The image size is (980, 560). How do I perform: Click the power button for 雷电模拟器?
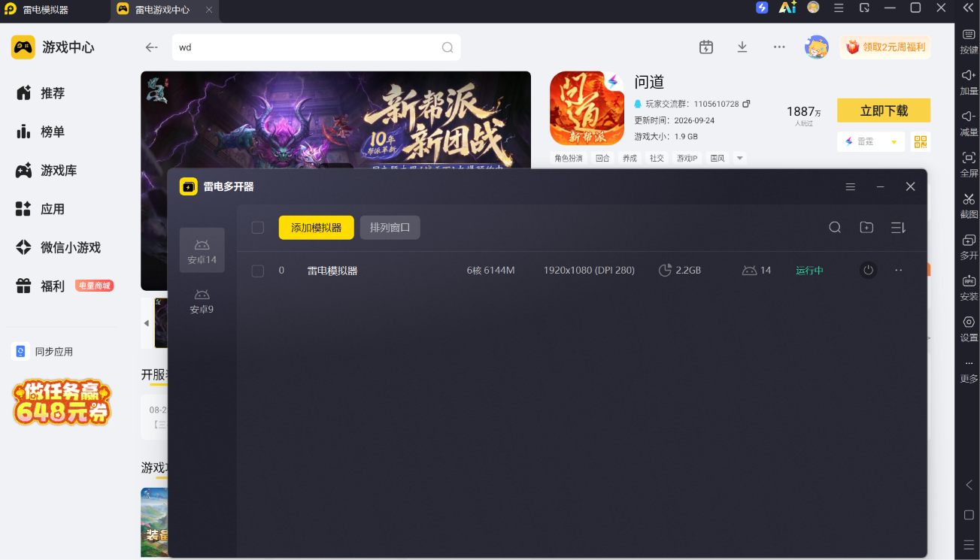click(x=868, y=270)
